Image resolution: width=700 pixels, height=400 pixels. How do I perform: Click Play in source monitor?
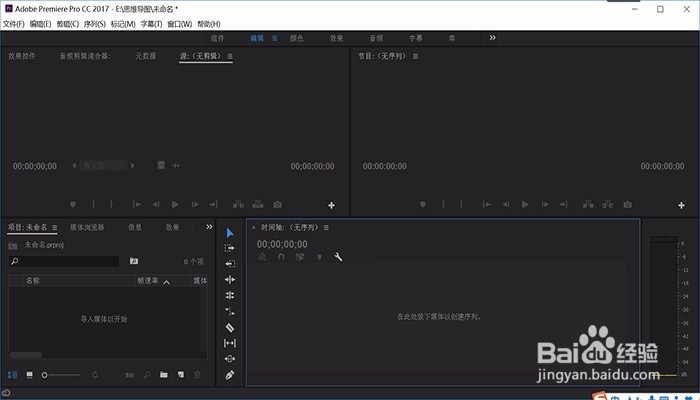pyautogui.click(x=175, y=204)
